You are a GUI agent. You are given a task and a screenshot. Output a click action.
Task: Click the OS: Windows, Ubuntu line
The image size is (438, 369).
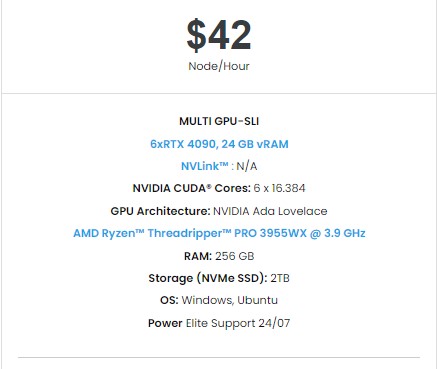pyautogui.click(x=219, y=300)
